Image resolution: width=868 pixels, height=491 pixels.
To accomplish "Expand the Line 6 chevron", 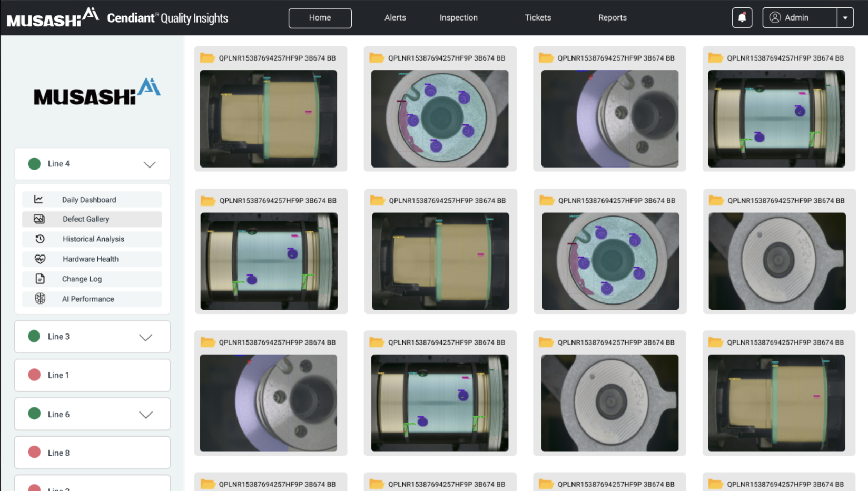I will click(x=146, y=415).
